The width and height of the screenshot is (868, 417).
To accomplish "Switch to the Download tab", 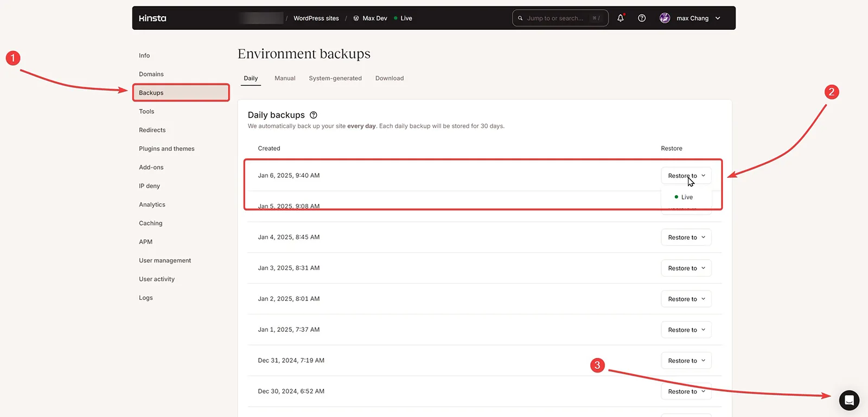I will (x=390, y=78).
